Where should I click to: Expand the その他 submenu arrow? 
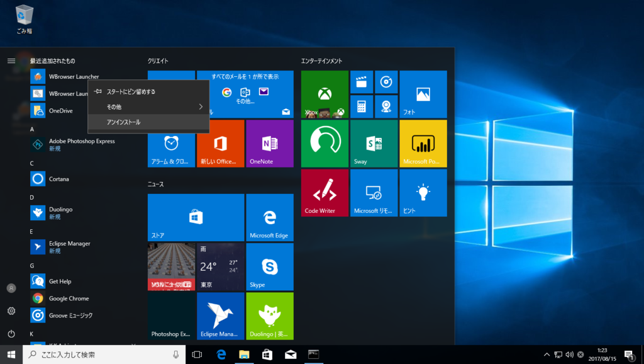click(201, 107)
